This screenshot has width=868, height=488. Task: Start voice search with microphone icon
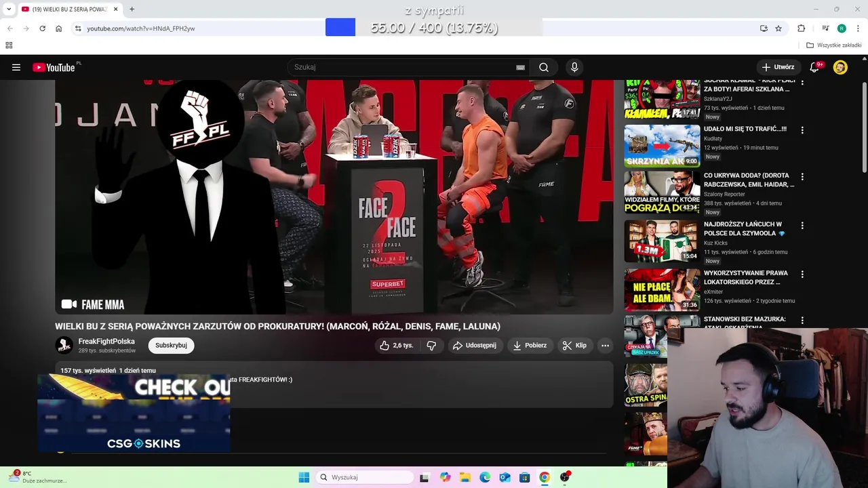(574, 67)
